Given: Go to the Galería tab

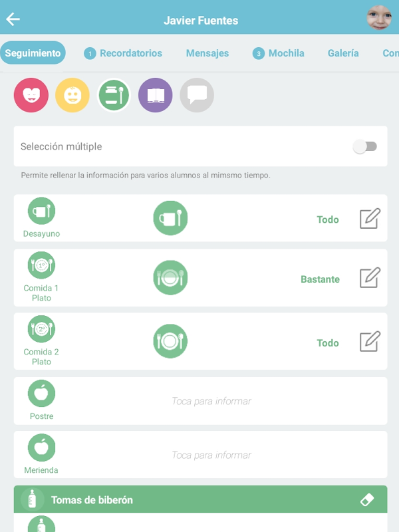Looking at the screenshot, I should click(x=343, y=53).
